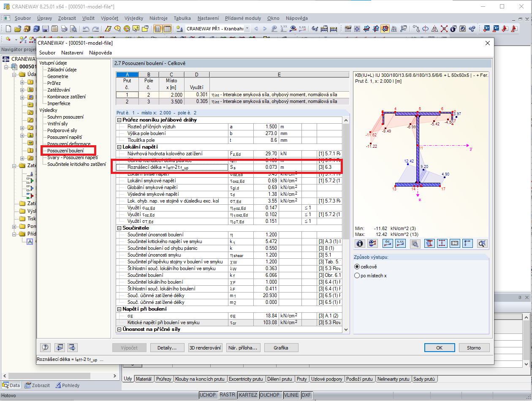Toggle DXF in the status bar
The image size is (532, 401).
pyautogui.click(x=307, y=395)
